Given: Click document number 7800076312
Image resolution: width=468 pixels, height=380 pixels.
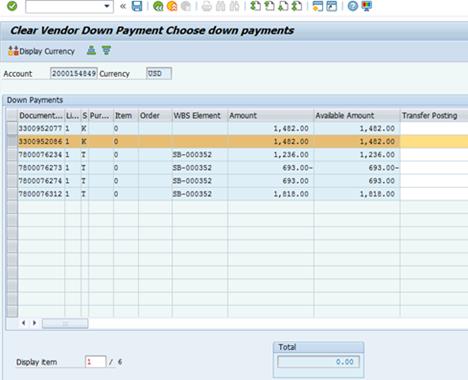Looking at the screenshot, I should click(x=40, y=194).
